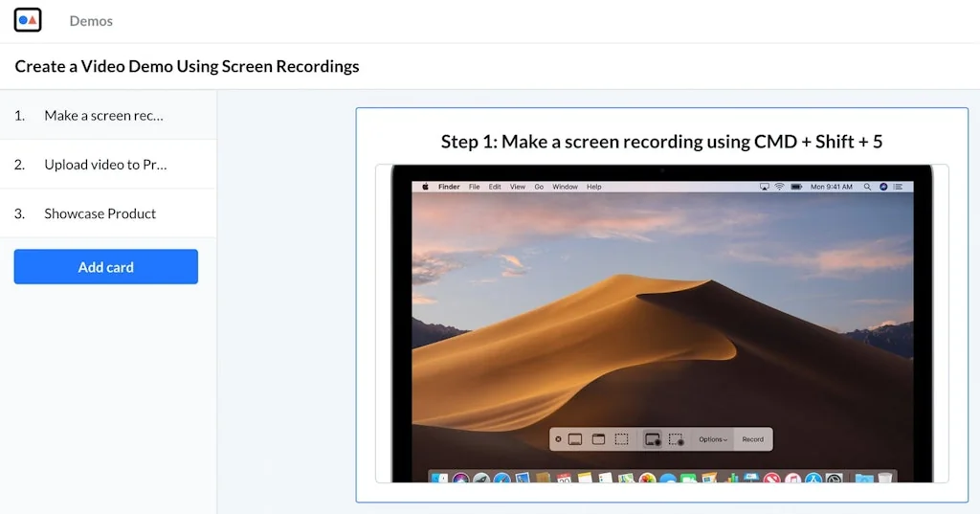
Task: Select step 1 'Make a screen rec…' card
Action: point(108,115)
